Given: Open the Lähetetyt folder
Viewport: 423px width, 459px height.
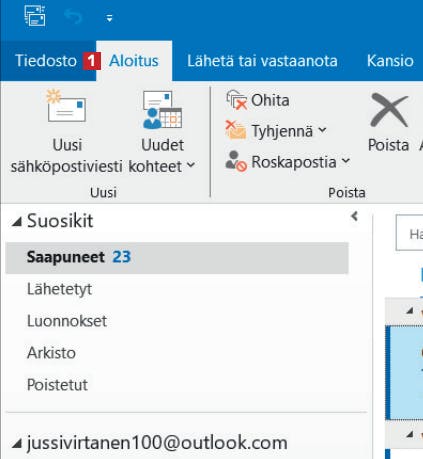Looking at the screenshot, I should [177, 289].
